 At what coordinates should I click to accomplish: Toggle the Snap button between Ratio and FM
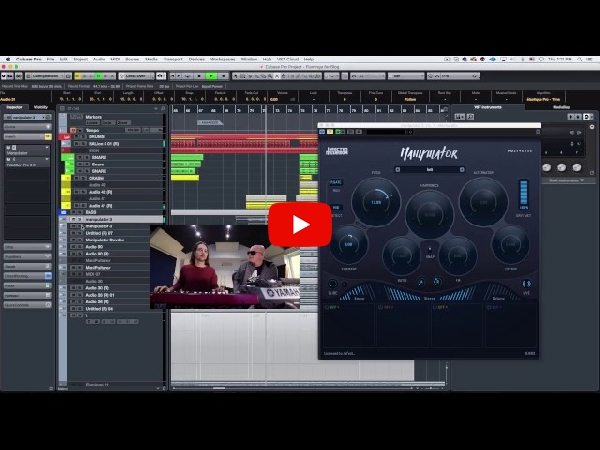coord(430,249)
